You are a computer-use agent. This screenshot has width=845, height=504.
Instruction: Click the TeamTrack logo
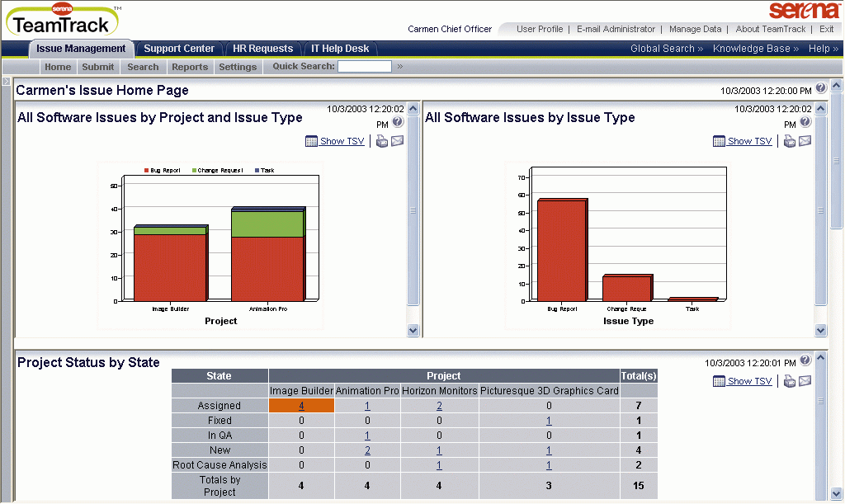click(63, 21)
